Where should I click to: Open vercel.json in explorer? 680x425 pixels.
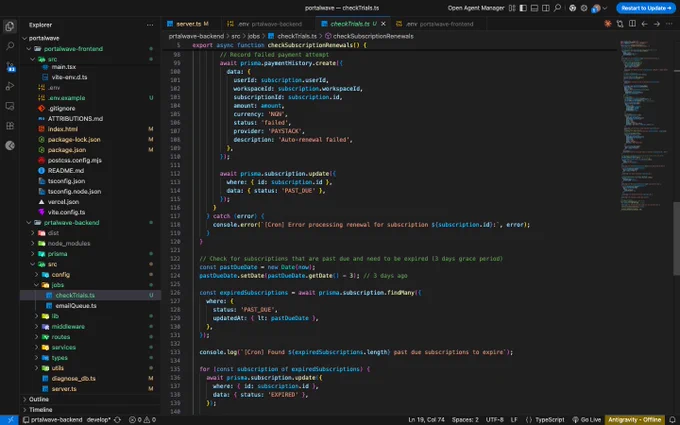63,202
